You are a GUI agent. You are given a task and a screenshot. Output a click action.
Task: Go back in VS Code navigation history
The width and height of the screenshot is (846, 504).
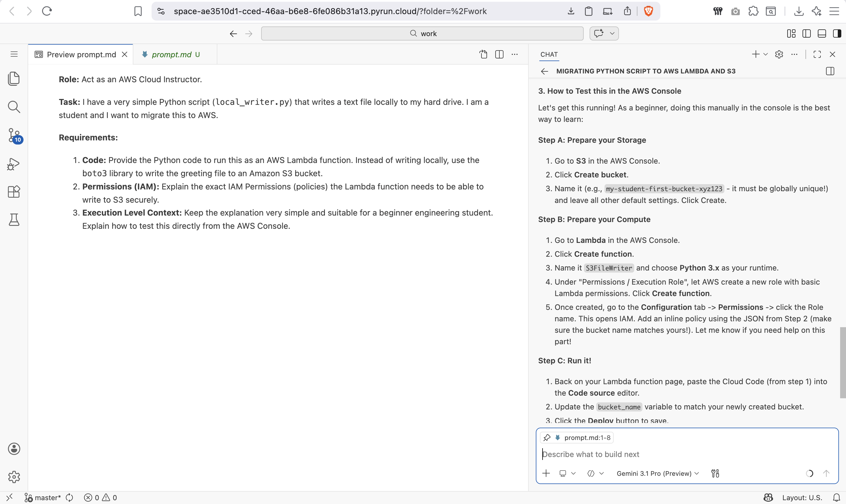(x=233, y=33)
